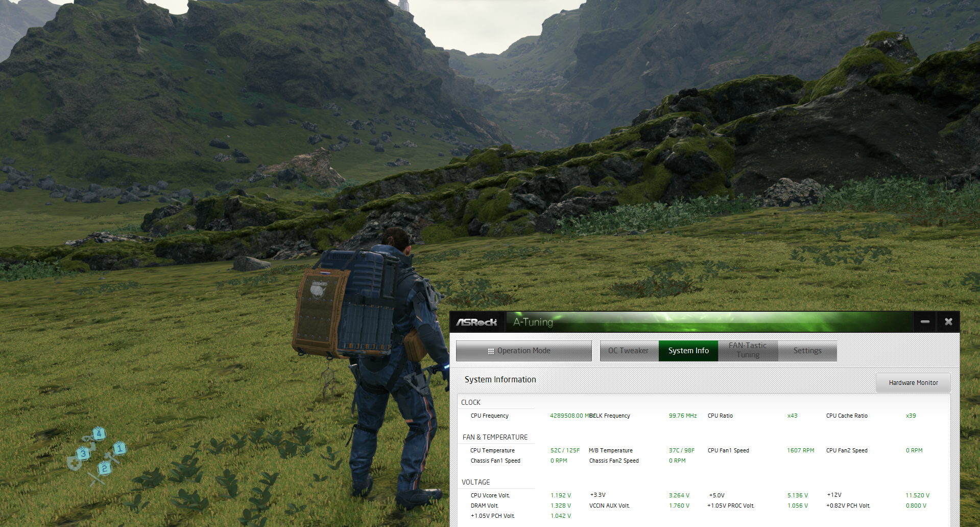Click the +12V label
This screenshot has height=527, width=980.
834,495
